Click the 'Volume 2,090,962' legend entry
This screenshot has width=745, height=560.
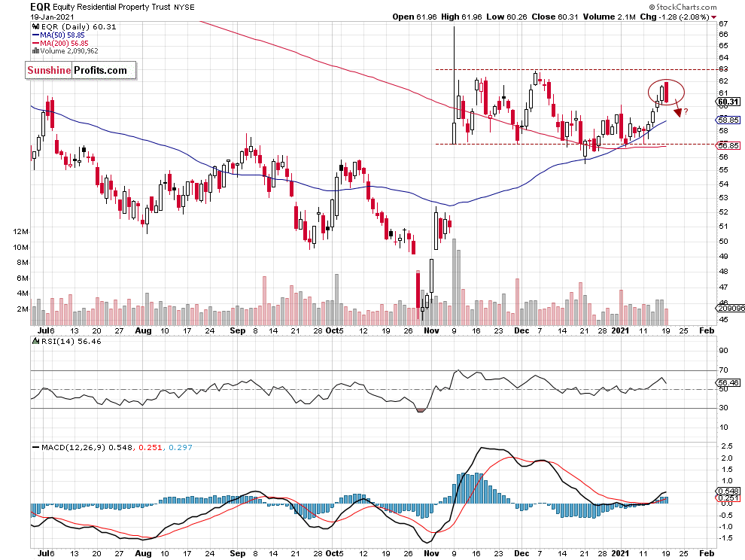click(x=69, y=51)
